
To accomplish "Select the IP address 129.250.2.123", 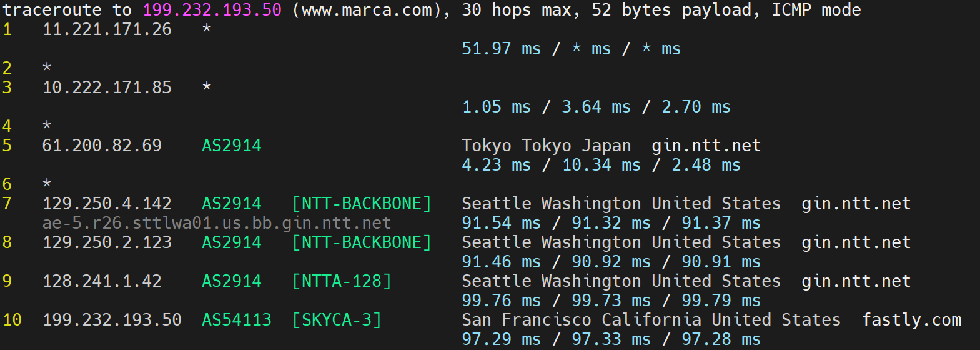I will click(x=107, y=242).
